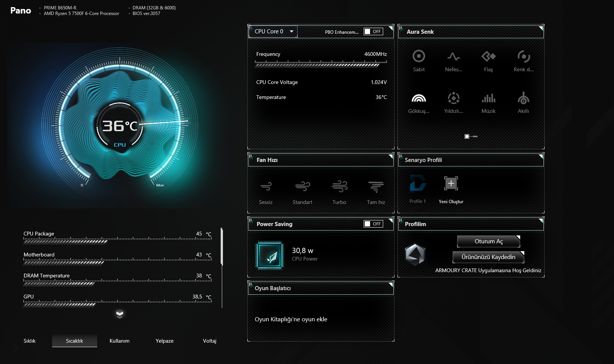Select the Nefes breathing lighting effect icon
The height and width of the screenshot is (364, 614).
[x=453, y=56]
